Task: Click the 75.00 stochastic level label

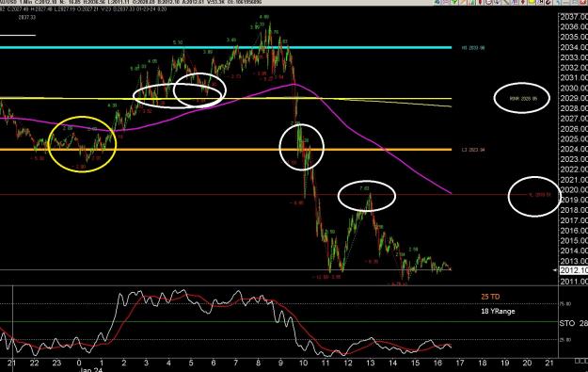Action: click(565, 303)
